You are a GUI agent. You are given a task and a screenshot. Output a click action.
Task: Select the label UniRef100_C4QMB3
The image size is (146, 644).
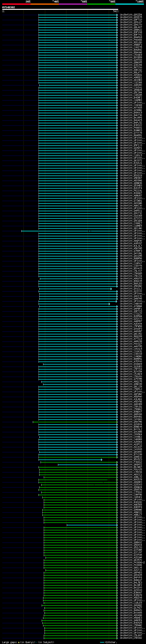click(x=131, y=100)
